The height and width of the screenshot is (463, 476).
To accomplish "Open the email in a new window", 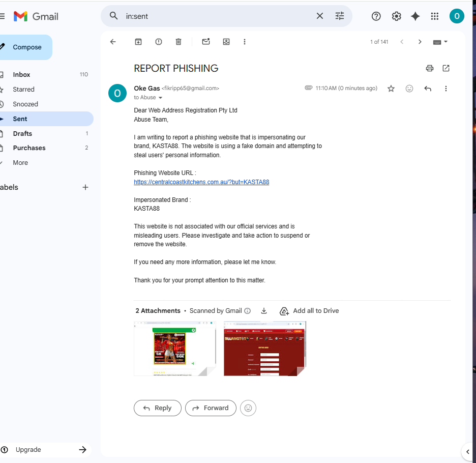I will pyautogui.click(x=446, y=68).
